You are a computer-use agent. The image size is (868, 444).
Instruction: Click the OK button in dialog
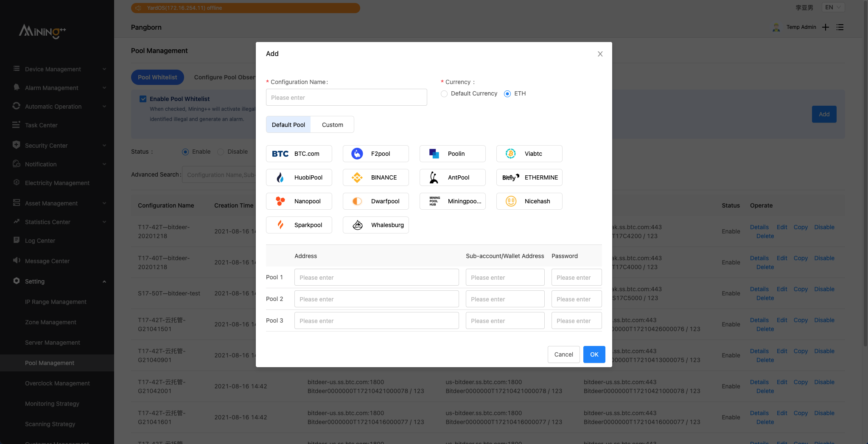click(x=594, y=354)
